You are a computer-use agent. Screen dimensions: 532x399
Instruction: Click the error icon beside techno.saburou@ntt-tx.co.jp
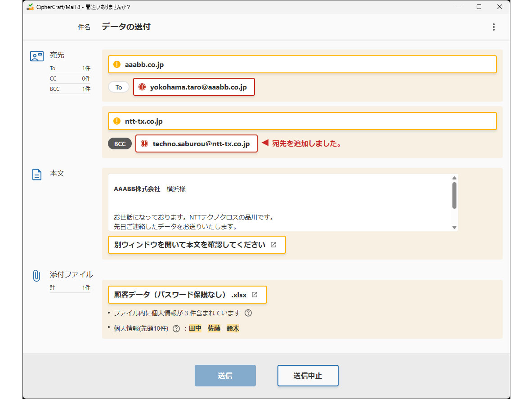pos(144,143)
